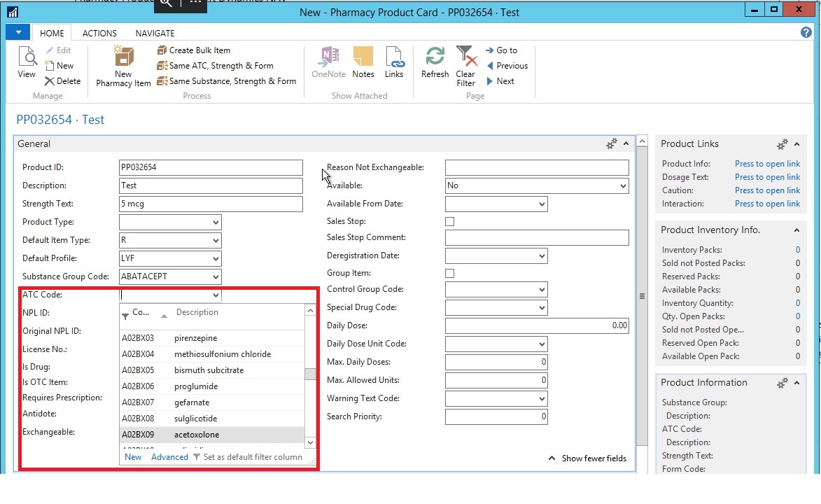This screenshot has height=504, width=821.
Task: Click the OneNote icon
Action: click(x=328, y=59)
